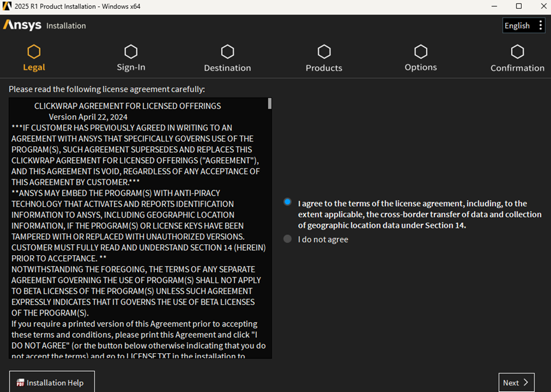The height and width of the screenshot is (392, 551).
Task: Switch to the Confirmation step label
Action: point(517,67)
